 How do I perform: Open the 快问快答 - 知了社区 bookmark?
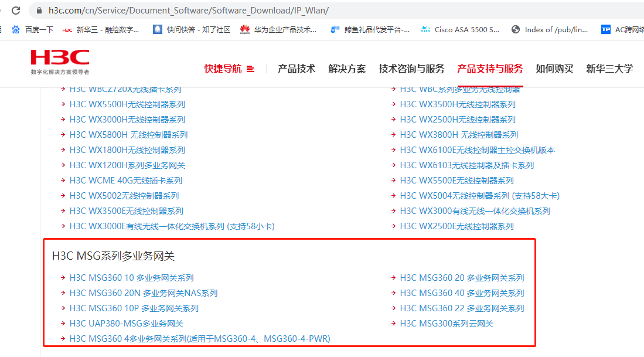point(192,29)
